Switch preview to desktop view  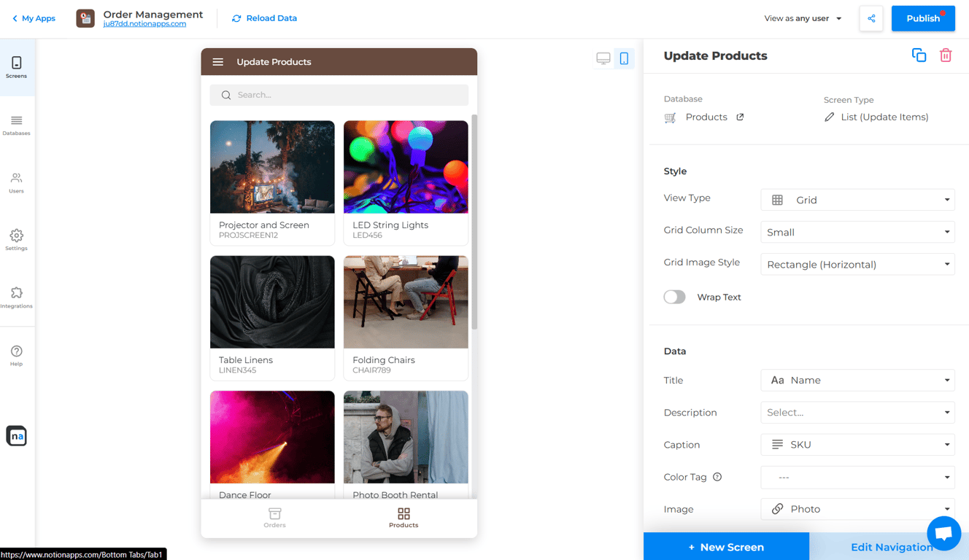pyautogui.click(x=603, y=58)
